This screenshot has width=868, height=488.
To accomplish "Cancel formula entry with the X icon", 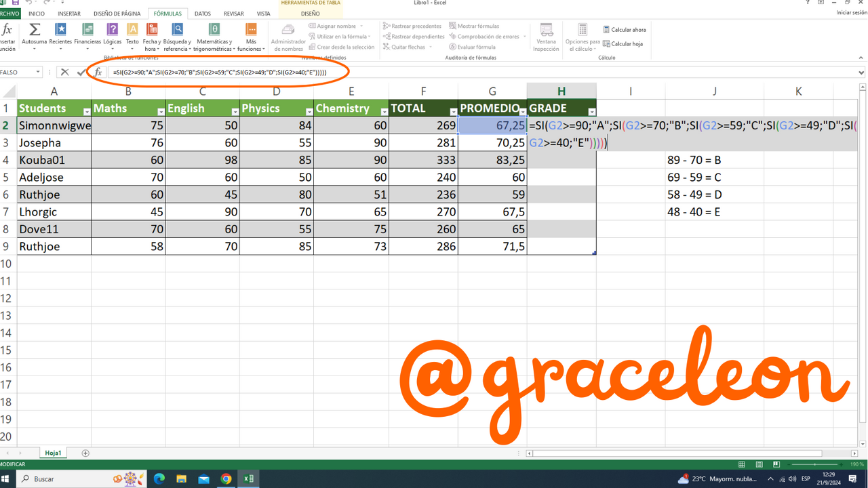I will pyautogui.click(x=64, y=72).
